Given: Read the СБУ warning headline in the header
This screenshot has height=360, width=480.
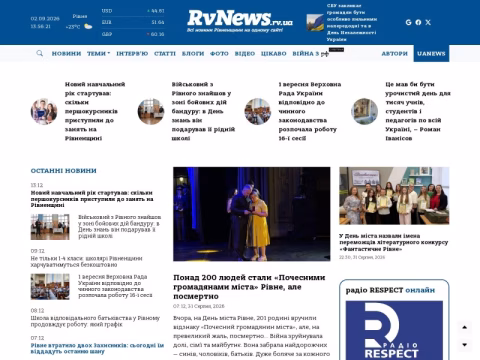Looking at the screenshot, I should coord(352,22).
